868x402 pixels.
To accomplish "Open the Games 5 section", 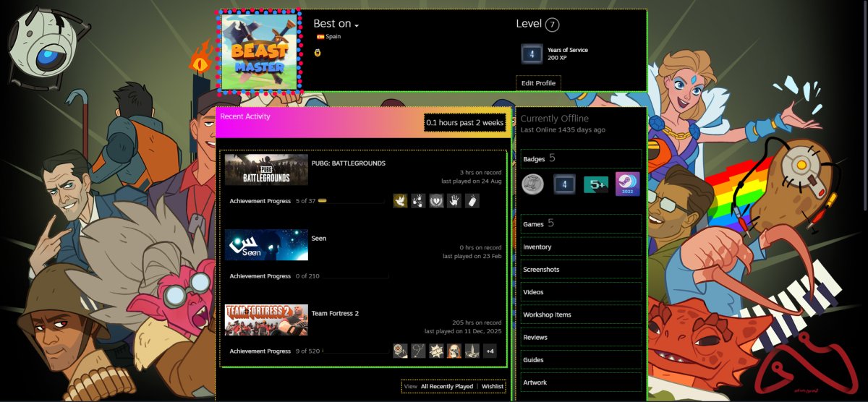I will point(581,224).
